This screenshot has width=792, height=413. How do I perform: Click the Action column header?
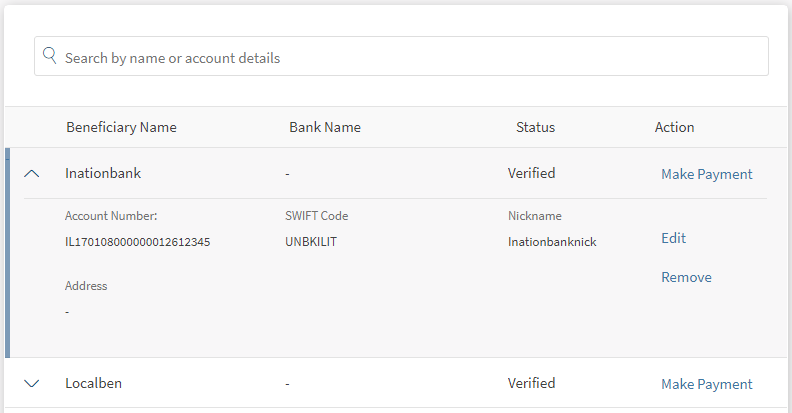point(674,127)
